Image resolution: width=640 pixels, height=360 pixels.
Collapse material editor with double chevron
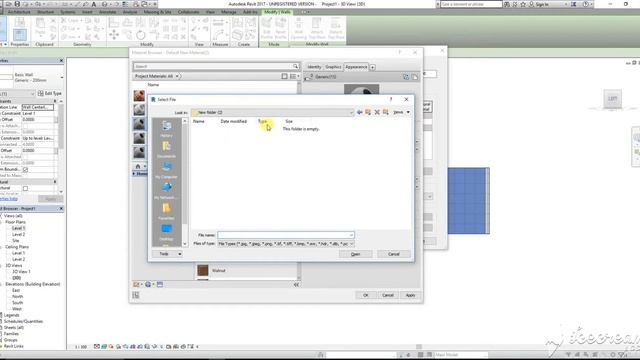click(x=296, y=284)
